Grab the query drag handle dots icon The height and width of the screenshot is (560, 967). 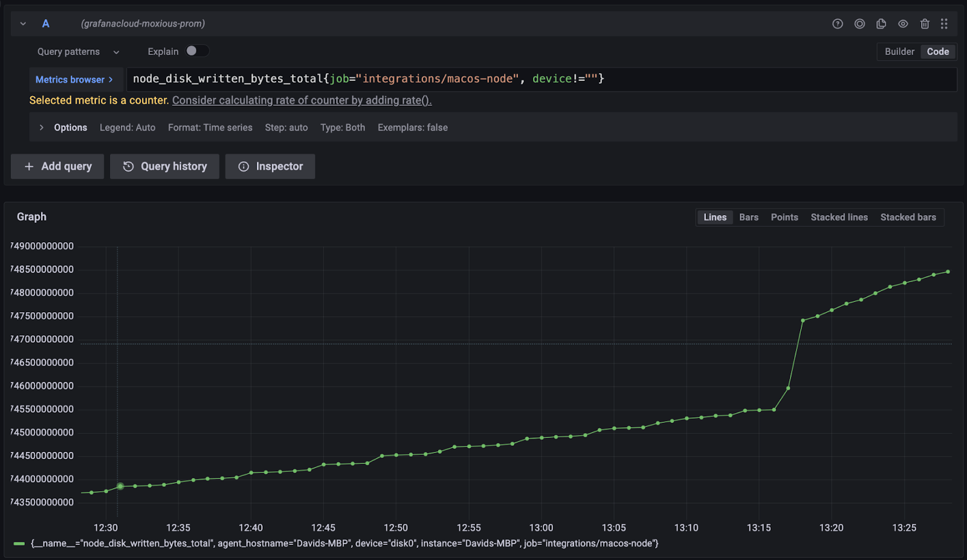coord(944,24)
